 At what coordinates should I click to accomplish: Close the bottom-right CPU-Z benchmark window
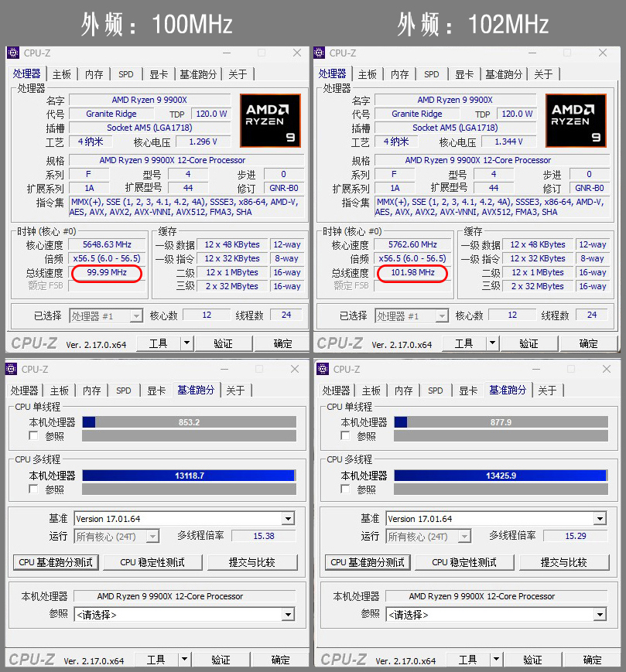tap(607, 369)
